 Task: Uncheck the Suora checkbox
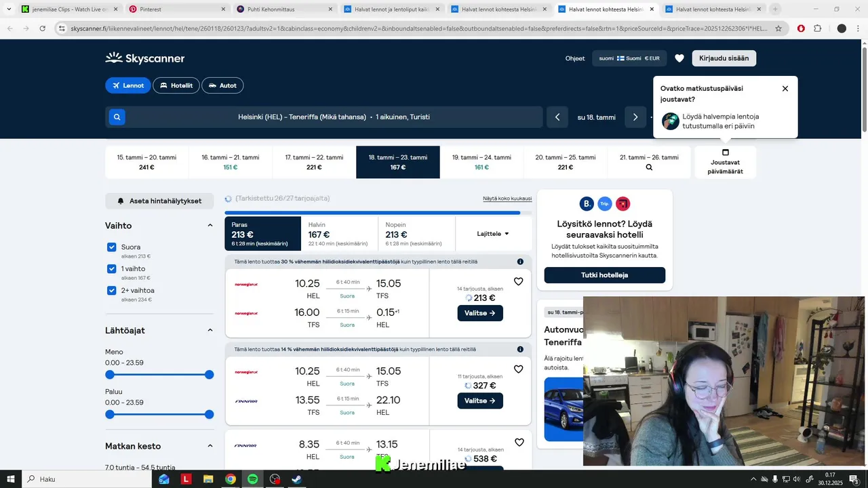click(x=112, y=247)
